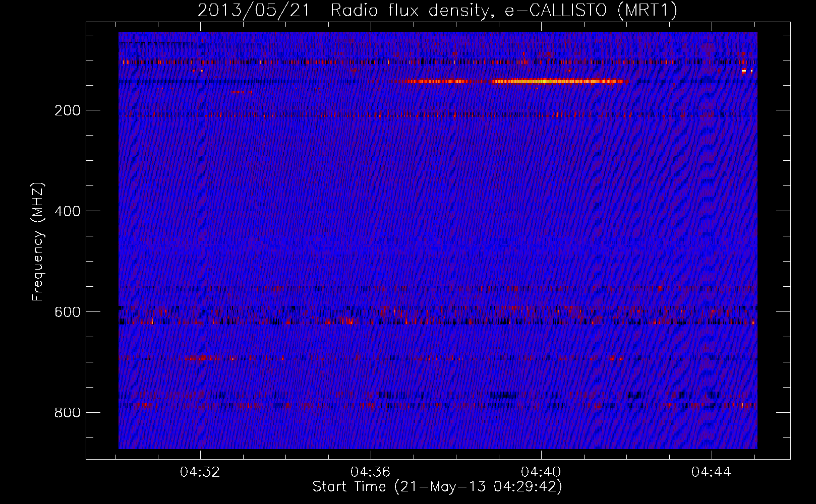Screen dimensions: 816x504
Task: Click the 'Frequency (MHZ)' axis label
Action: click(x=38, y=242)
